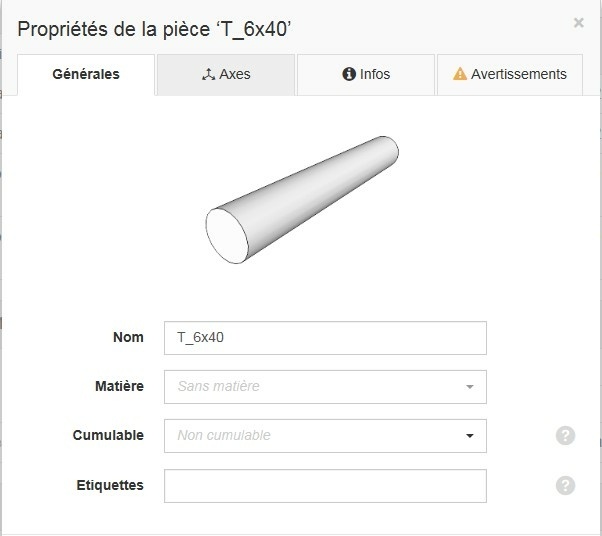602x536 pixels.
Task: Click the Axes tab axis icon
Action: coord(208,74)
